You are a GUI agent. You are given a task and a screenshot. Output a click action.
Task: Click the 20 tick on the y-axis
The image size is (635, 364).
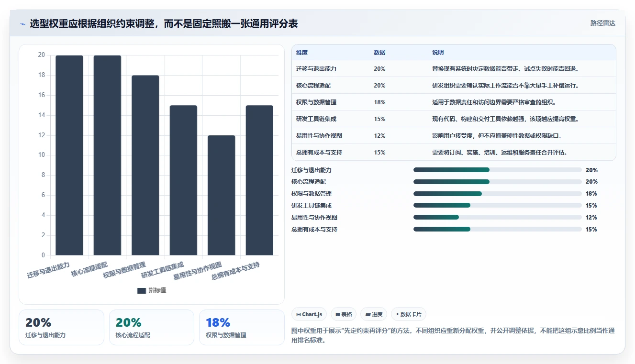[42, 55]
